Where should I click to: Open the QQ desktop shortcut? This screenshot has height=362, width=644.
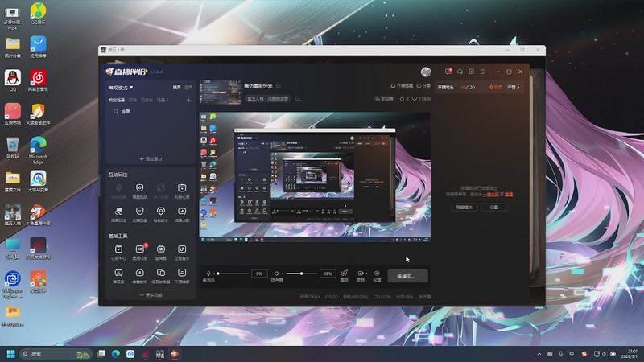13,80
